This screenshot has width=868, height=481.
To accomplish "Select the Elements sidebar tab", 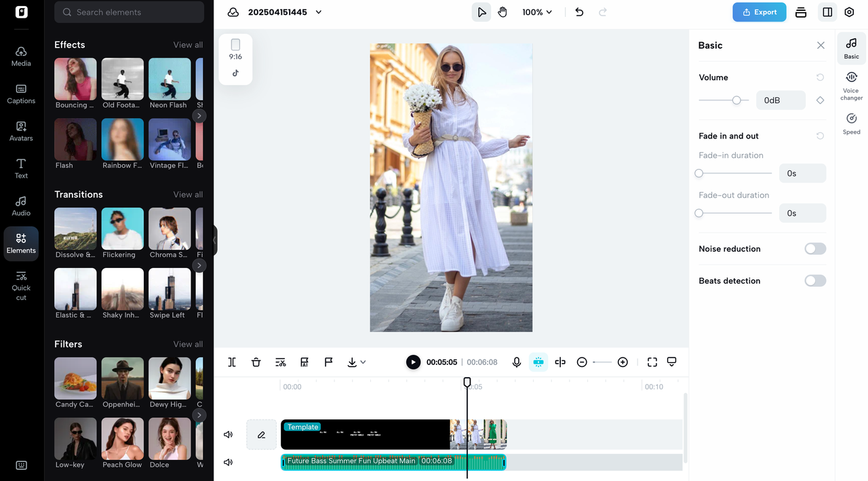I will 21,244.
